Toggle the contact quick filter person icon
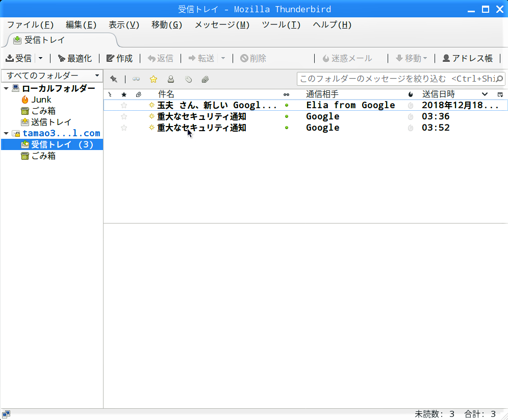508x420 pixels. point(171,79)
